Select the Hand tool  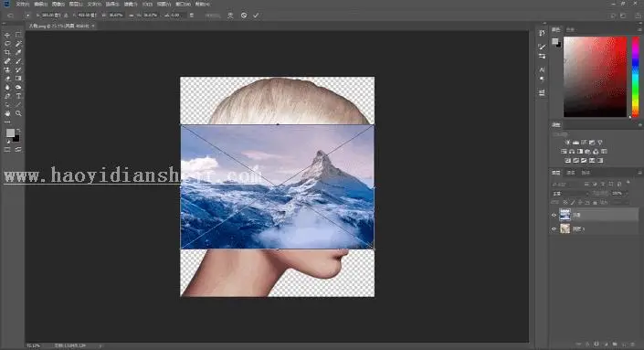tap(7, 113)
